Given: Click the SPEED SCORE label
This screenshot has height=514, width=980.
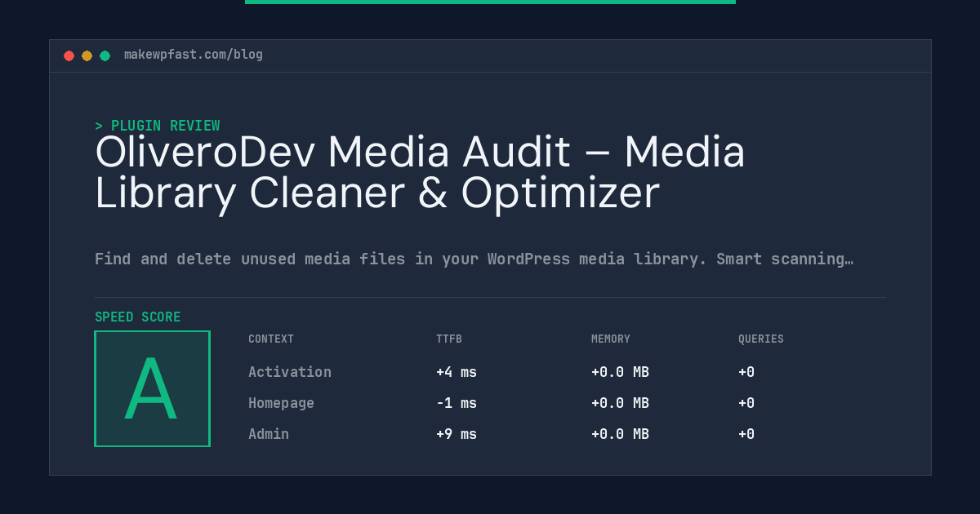Looking at the screenshot, I should point(138,317).
